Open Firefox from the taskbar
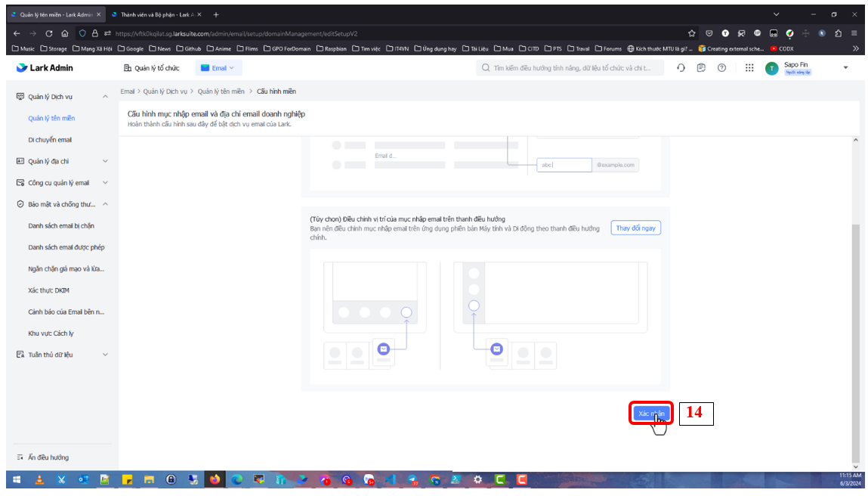Screen dimensions: 868x496 (215, 480)
